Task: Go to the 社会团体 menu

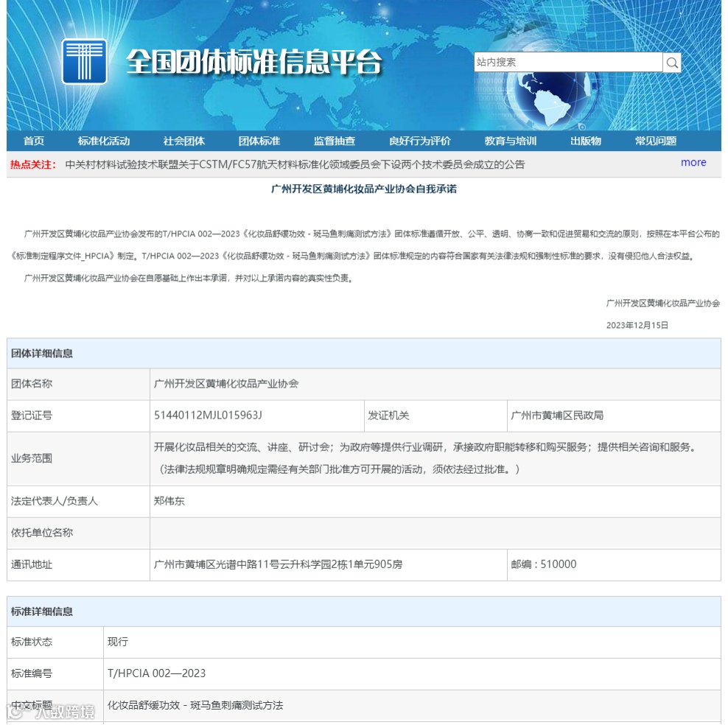Action: point(184,141)
